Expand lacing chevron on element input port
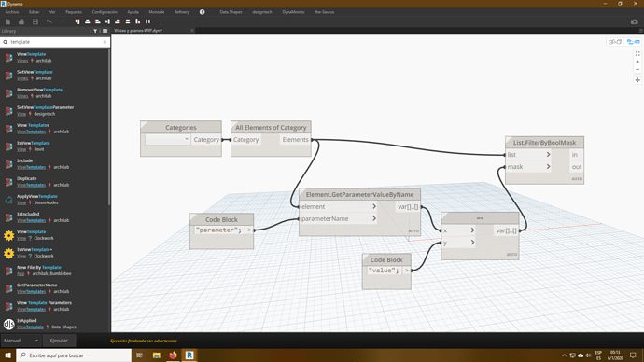The width and height of the screenshot is (644, 362). [374, 206]
